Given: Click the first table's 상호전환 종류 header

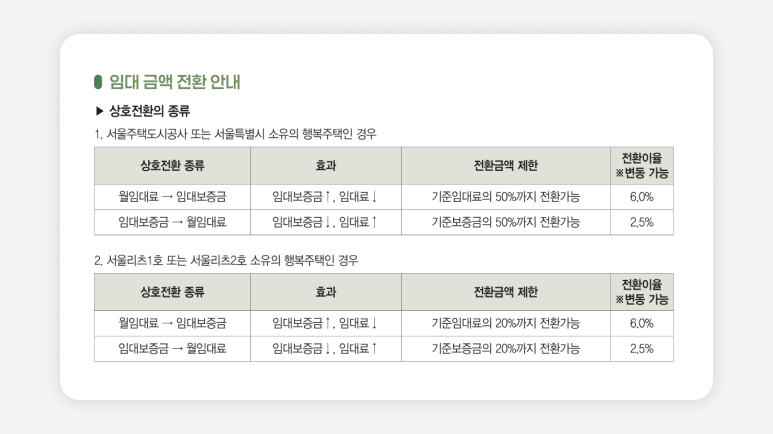Looking at the screenshot, I should tap(173, 166).
